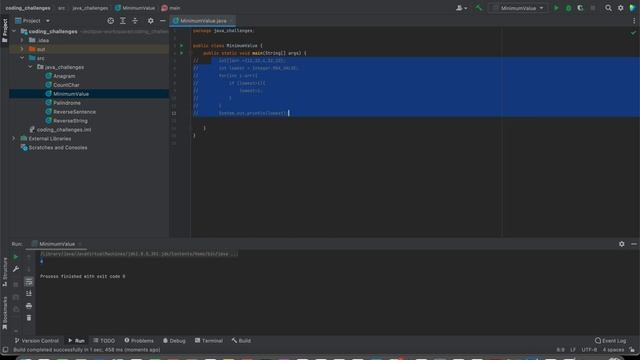Click the run gutter arrow beside class MinimumValue

tap(182, 46)
